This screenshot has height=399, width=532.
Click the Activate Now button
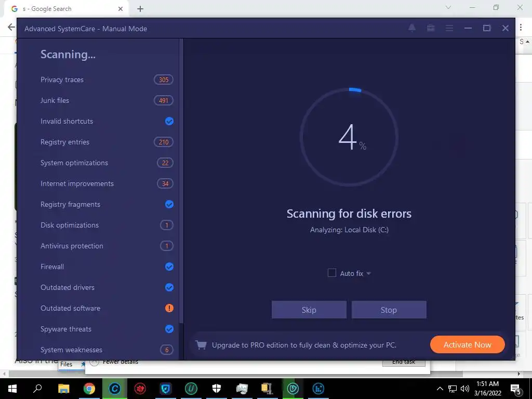pos(467,345)
